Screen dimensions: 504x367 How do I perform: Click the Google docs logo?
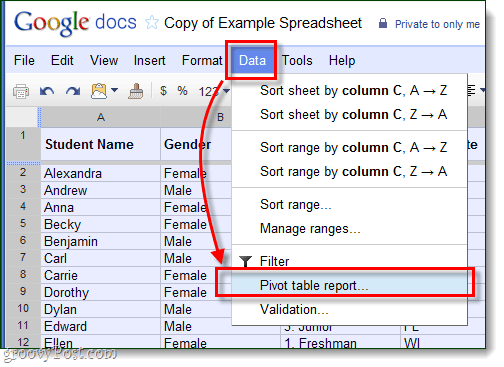tap(75, 23)
